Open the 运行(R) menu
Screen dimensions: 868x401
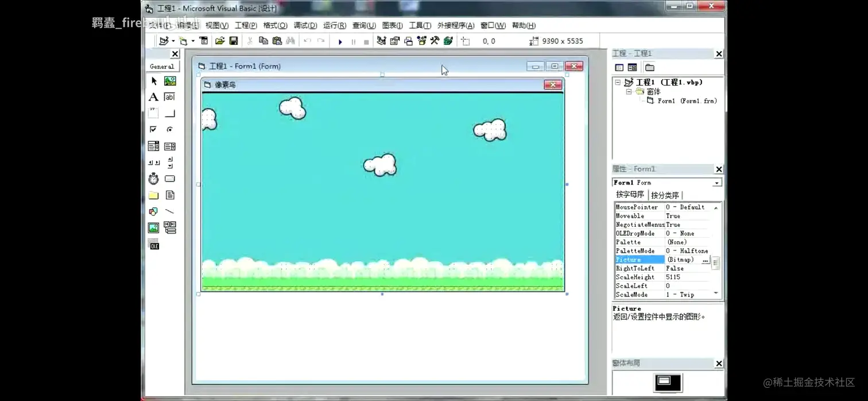point(335,25)
